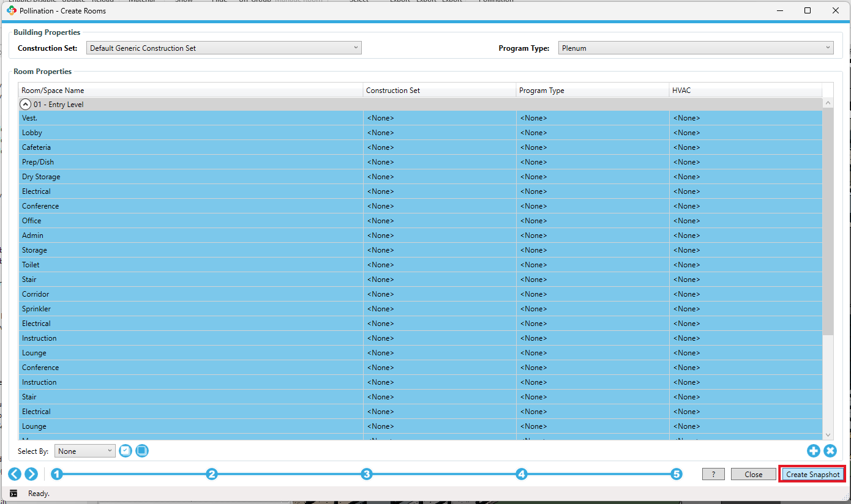Click the next step arrow icon
This screenshot has width=851, height=504.
point(31,474)
